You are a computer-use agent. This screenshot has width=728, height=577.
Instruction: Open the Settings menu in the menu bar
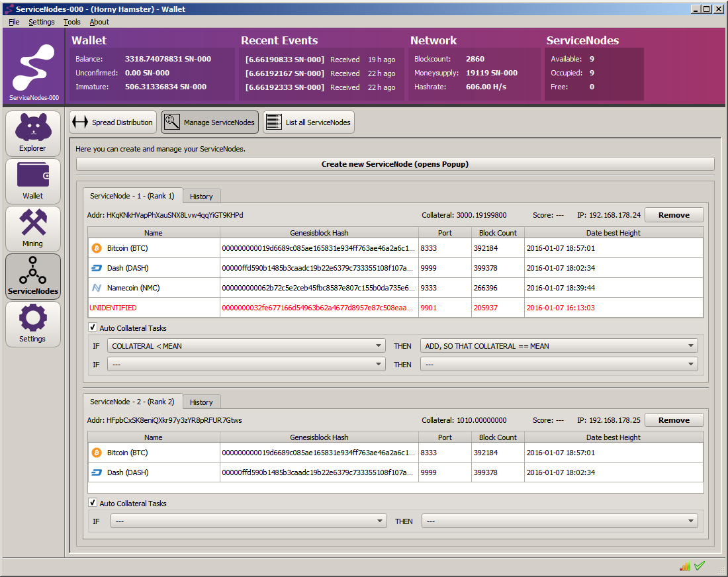pyautogui.click(x=41, y=22)
